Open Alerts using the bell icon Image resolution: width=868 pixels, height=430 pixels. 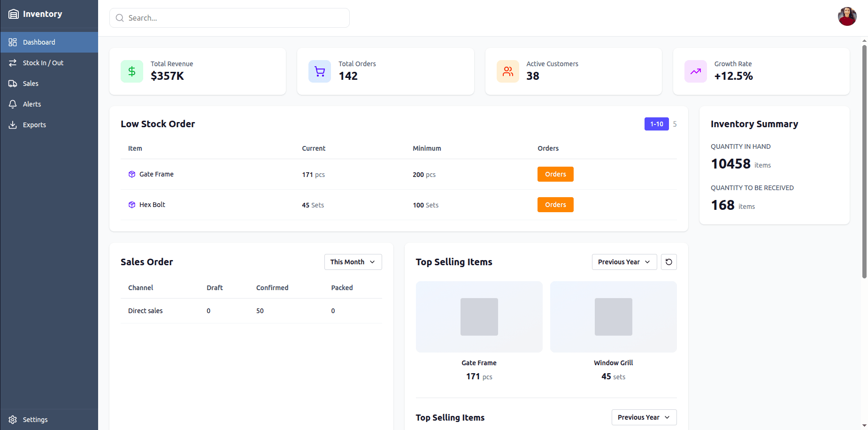click(13, 104)
